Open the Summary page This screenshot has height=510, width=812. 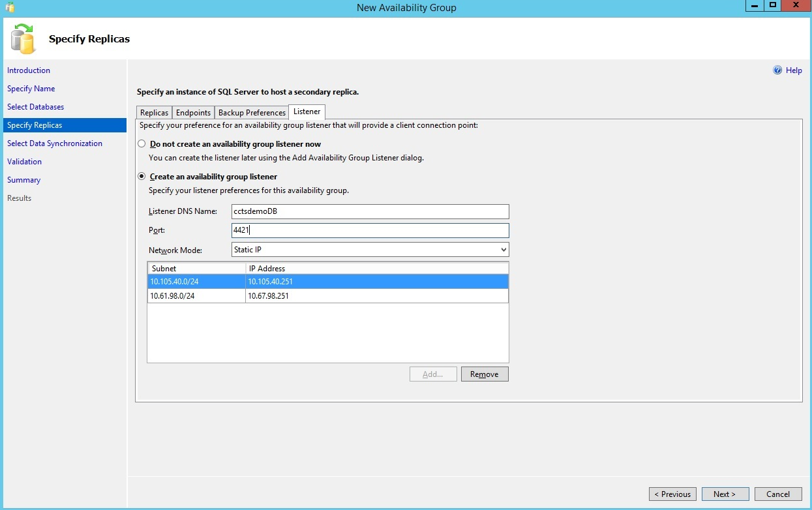[23, 180]
